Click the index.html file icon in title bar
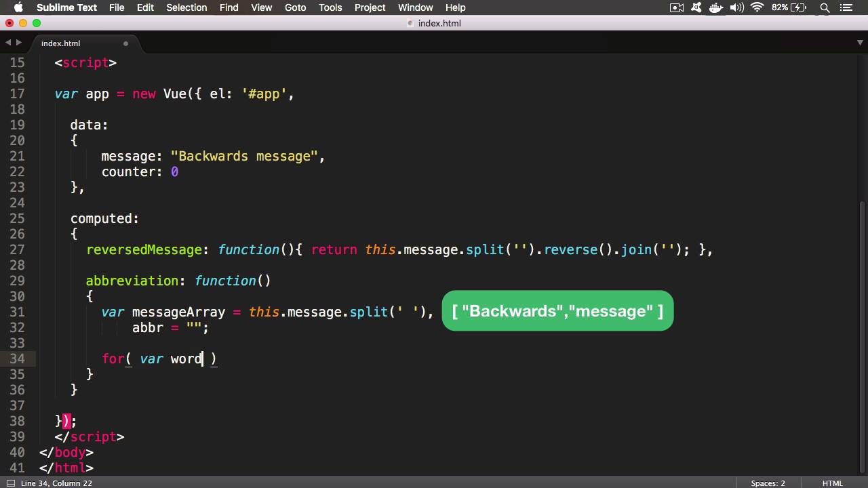Screen dimensions: 868x488 pyautogui.click(x=410, y=23)
